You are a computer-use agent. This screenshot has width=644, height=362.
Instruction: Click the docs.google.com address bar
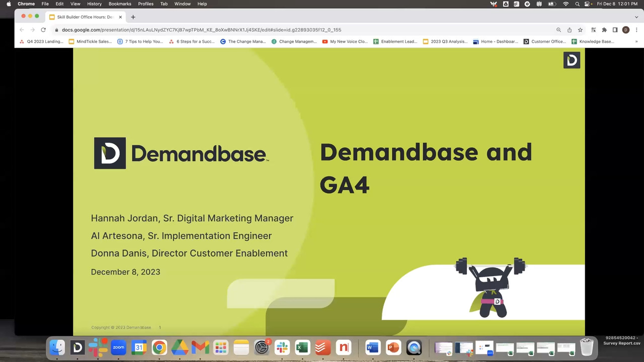pos(201,30)
